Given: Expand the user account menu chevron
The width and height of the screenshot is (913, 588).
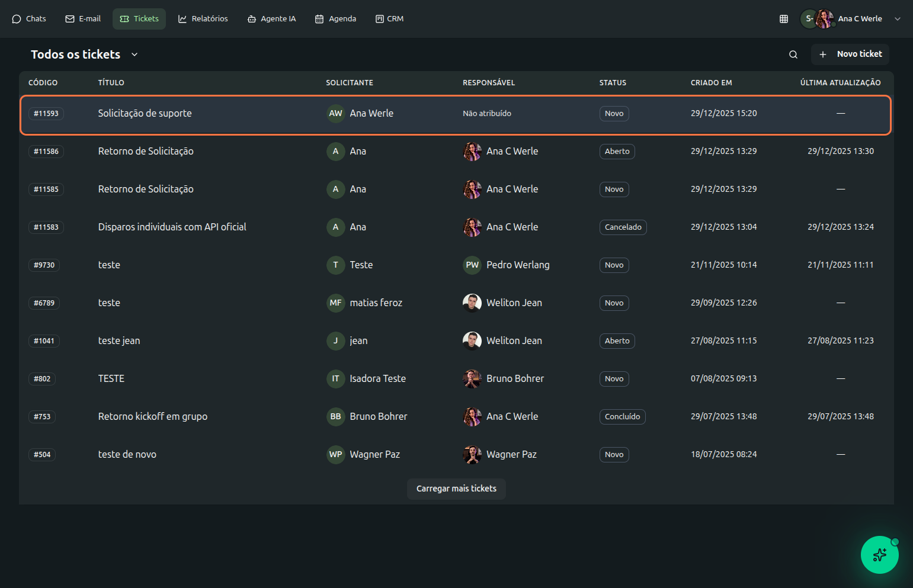Looking at the screenshot, I should (x=897, y=19).
